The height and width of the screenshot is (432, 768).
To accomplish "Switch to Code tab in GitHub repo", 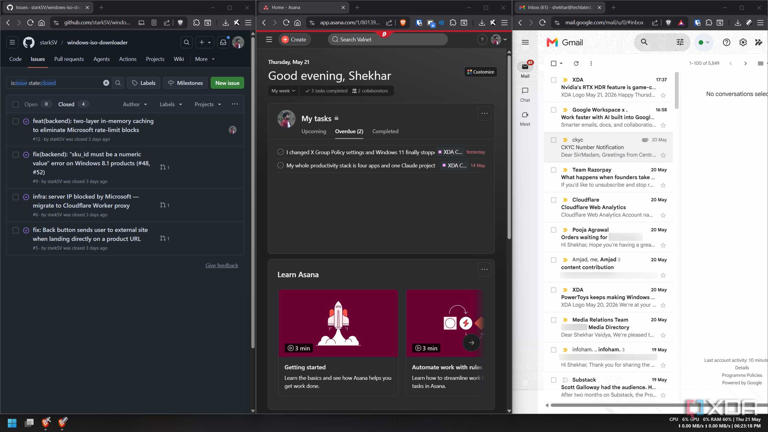I will click(x=15, y=59).
